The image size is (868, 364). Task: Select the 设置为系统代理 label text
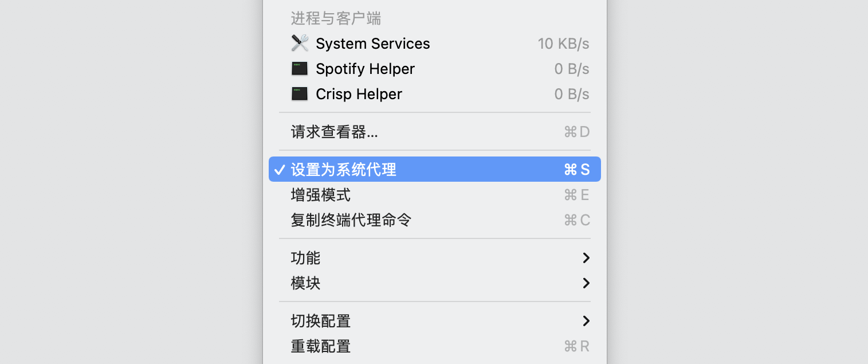pos(344,170)
